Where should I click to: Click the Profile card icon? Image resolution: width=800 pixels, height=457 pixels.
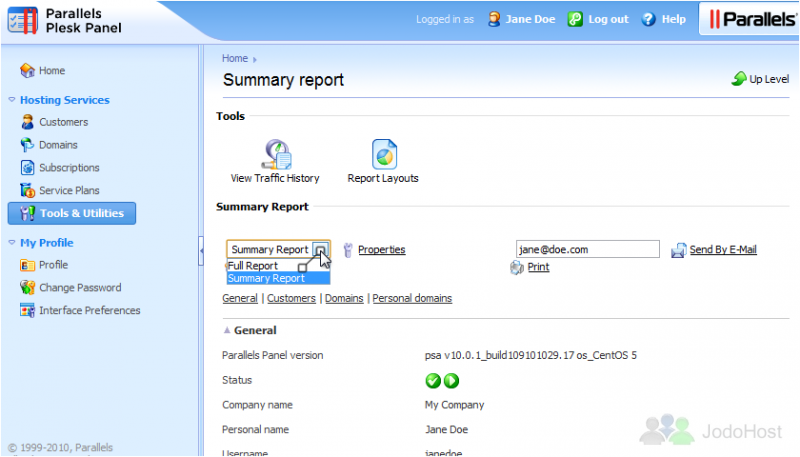pos(27,265)
